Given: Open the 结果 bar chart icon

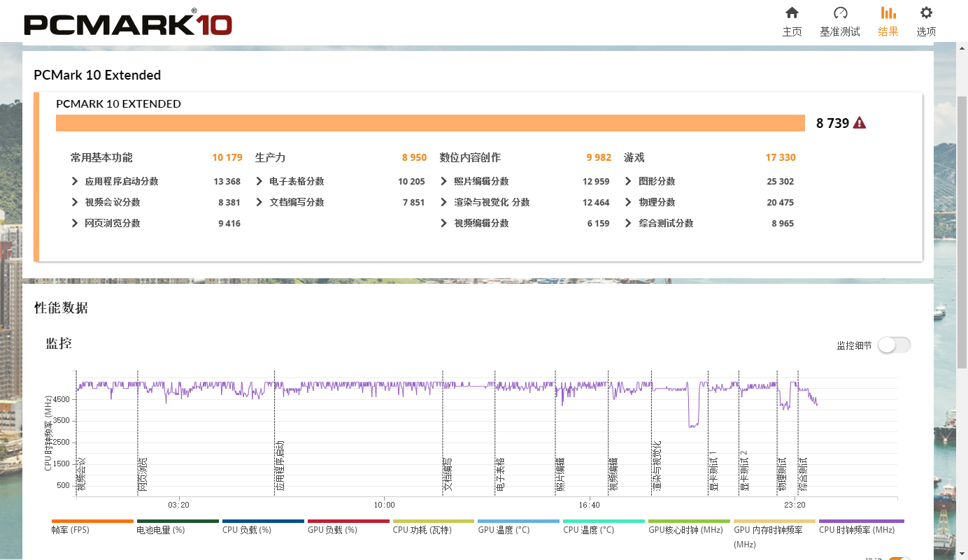Looking at the screenshot, I should pyautogui.click(x=888, y=13).
